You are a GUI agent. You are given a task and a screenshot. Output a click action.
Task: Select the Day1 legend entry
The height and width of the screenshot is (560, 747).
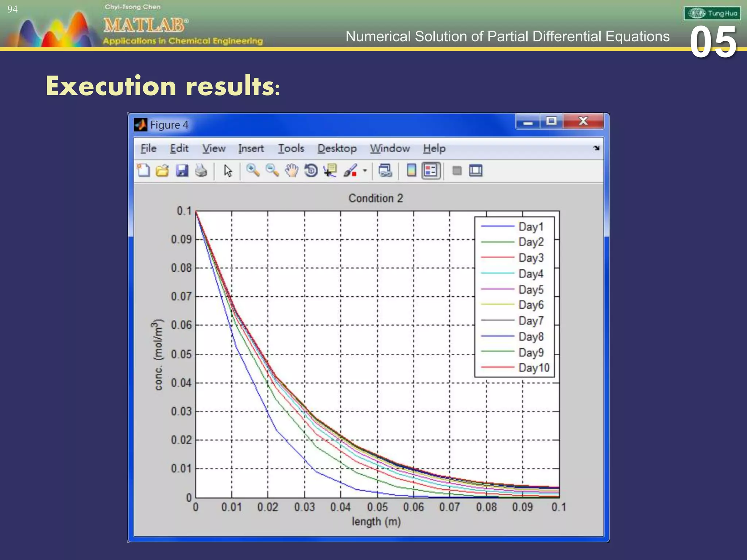[x=512, y=227]
